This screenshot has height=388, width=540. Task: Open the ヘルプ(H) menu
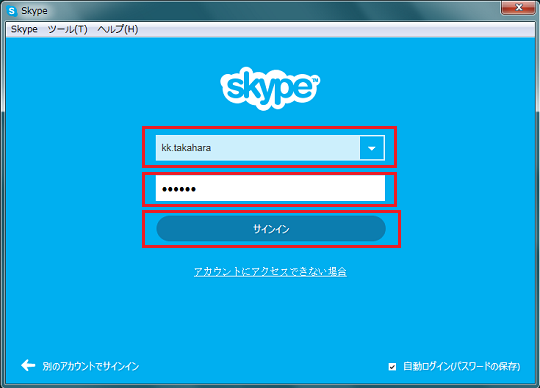tap(118, 29)
